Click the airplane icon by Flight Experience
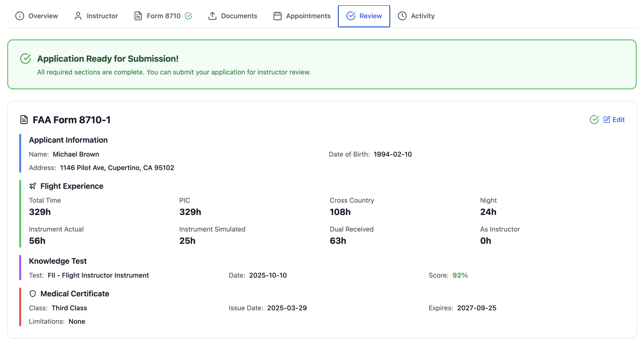 point(33,186)
